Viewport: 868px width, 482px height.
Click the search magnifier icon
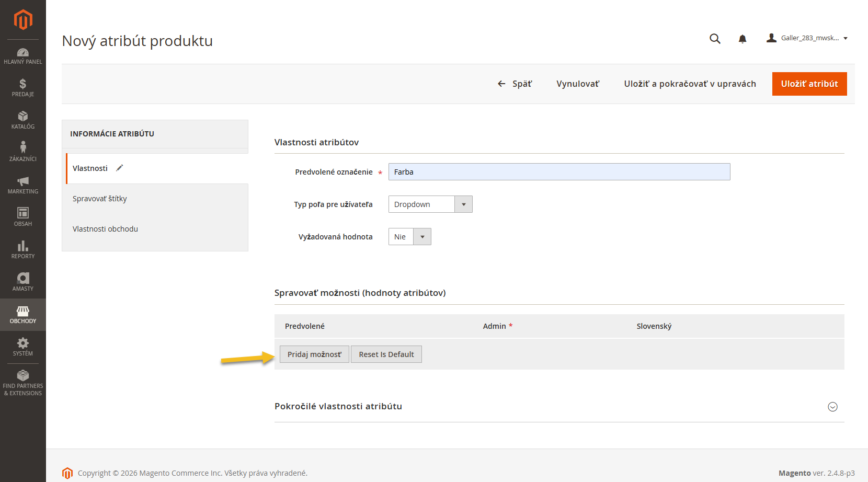(x=715, y=39)
